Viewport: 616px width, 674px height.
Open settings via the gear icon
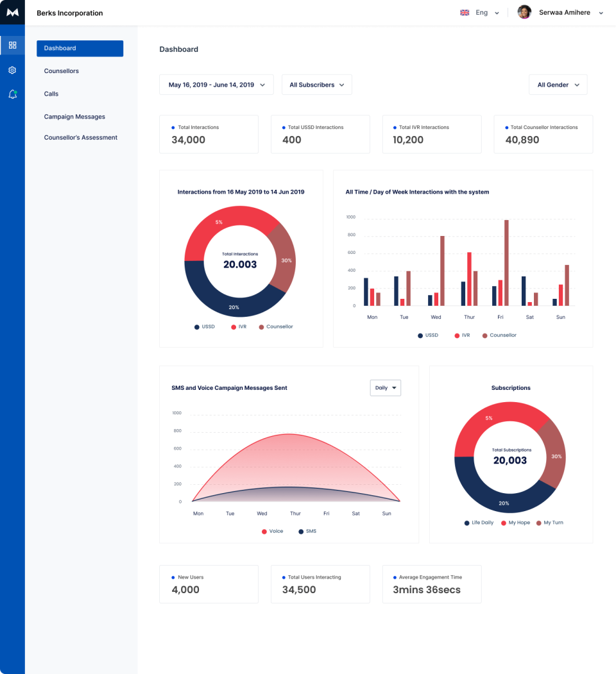[x=12, y=70]
